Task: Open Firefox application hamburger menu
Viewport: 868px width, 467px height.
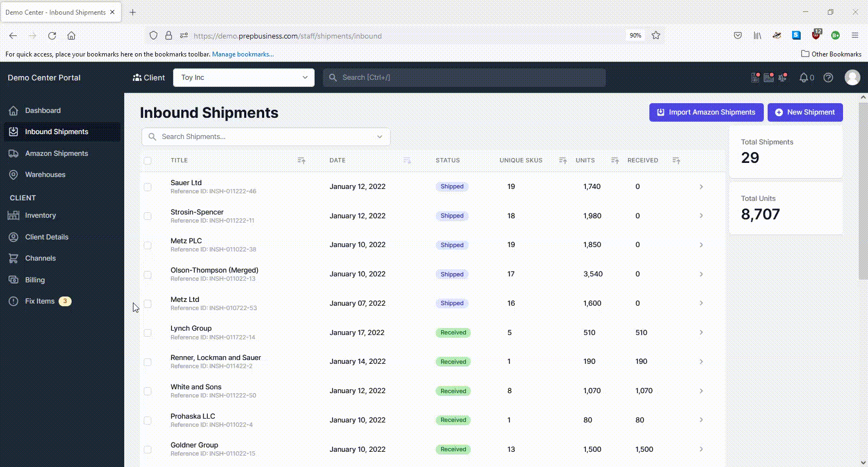Action: click(855, 35)
